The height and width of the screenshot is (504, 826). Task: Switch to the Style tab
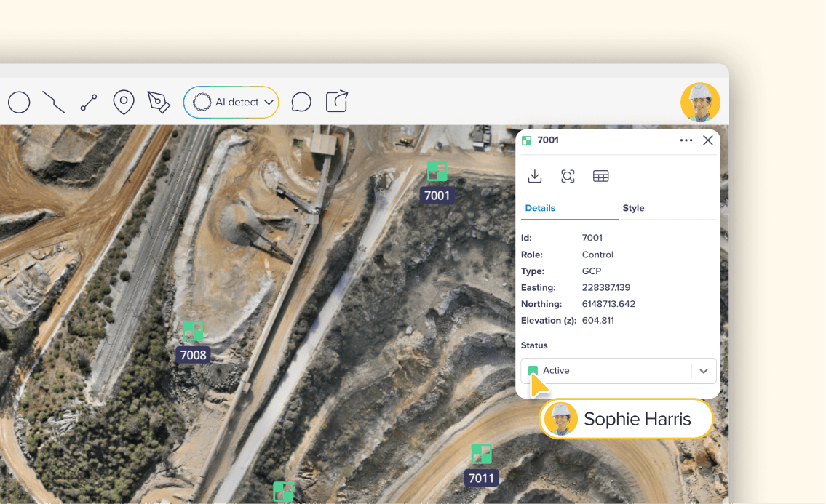coord(633,208)
